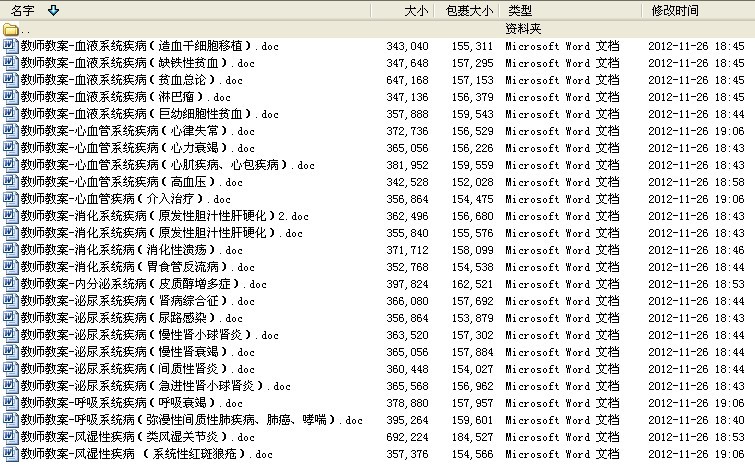The image size is (755, 470).
Task: Select file name 教师教案-内分泌系统病（皮质醇增多症）.doc
Action: click(143, 284)
